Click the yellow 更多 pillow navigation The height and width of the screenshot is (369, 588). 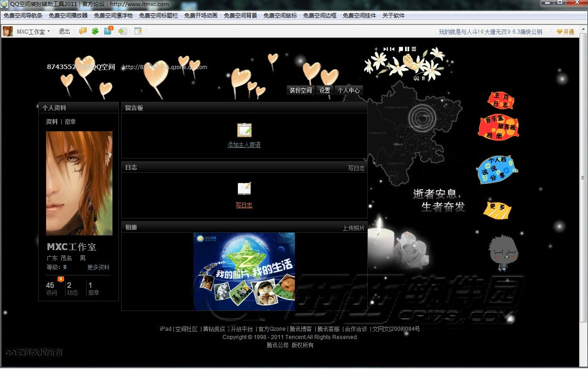[497, 210]
